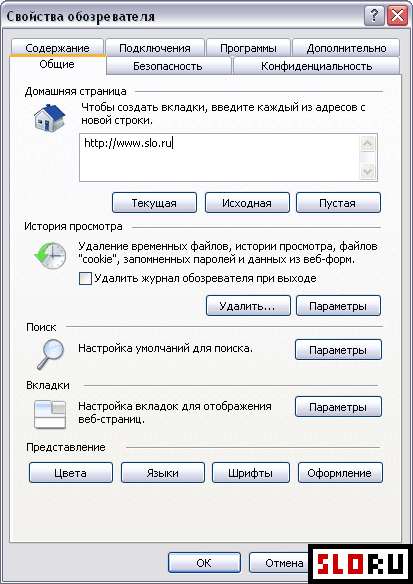Click the clock browsing history icon
The height and width of the screenshot is (584, 413).
tap(50, 255)
